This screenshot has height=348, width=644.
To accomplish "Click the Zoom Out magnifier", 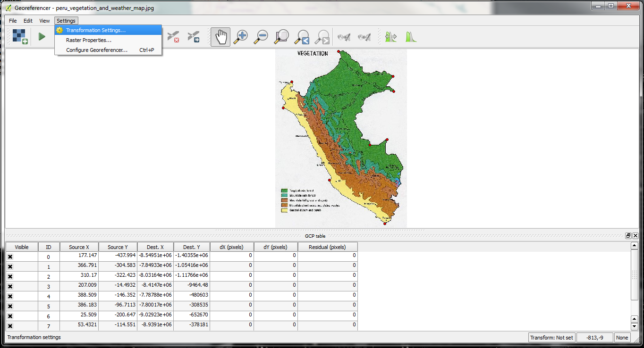I will coord(261,37).
